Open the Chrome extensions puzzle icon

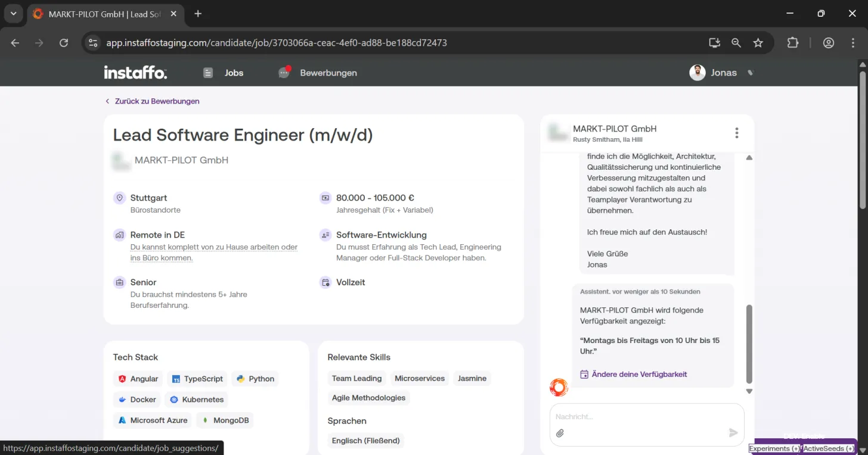pyautogui.click(x=793, y=43)
